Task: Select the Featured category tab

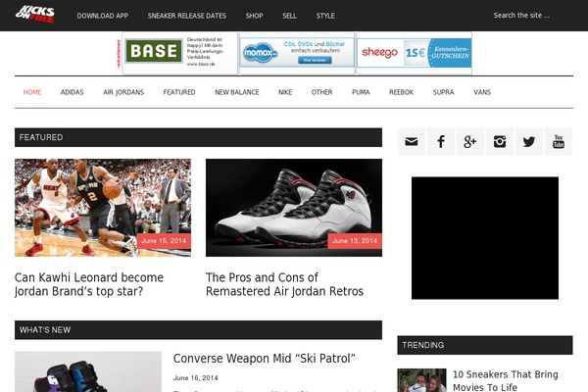Action: pos(179,92)
